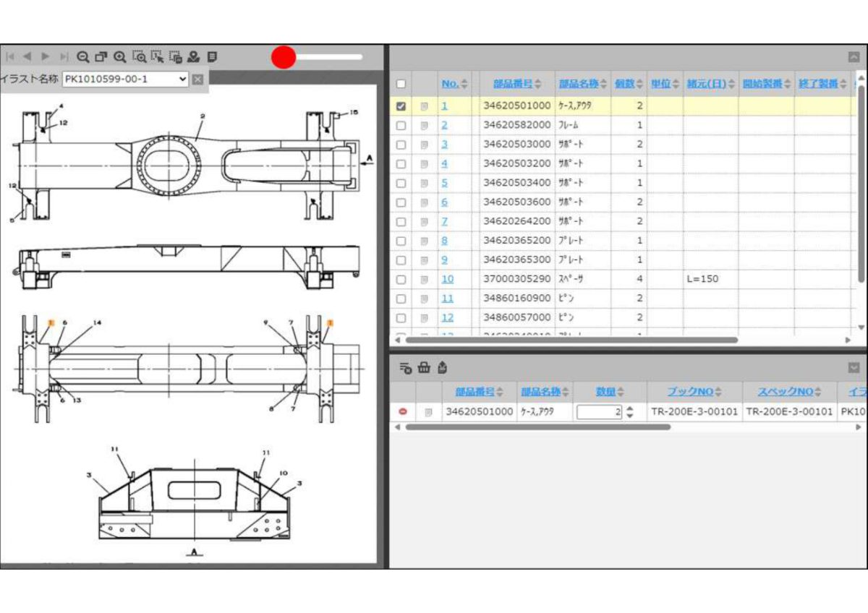Image resolution: width=868 pixels, height=613 pixels.
Task: Sort the parts list by 部品番号 column
Action: point(517,84)
